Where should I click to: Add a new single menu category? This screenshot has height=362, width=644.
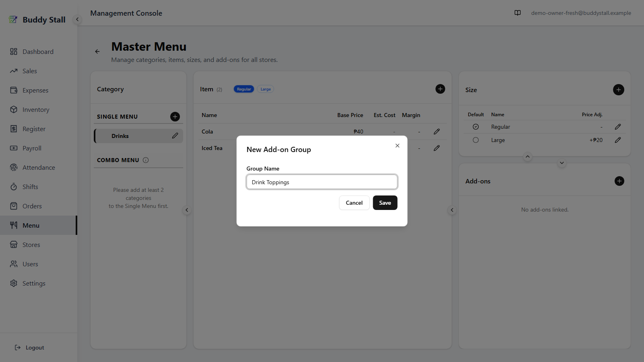click(x=175, y=117)
